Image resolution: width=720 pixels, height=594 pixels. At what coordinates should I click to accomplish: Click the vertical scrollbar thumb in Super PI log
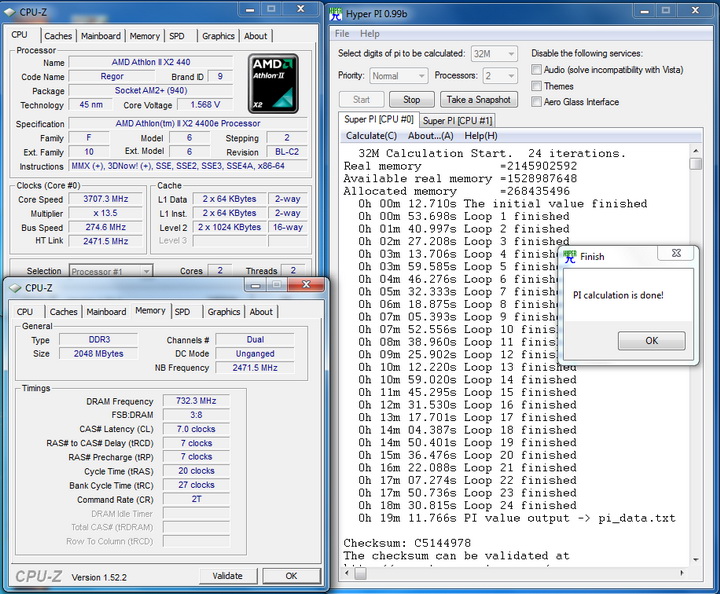coord(696,163)
